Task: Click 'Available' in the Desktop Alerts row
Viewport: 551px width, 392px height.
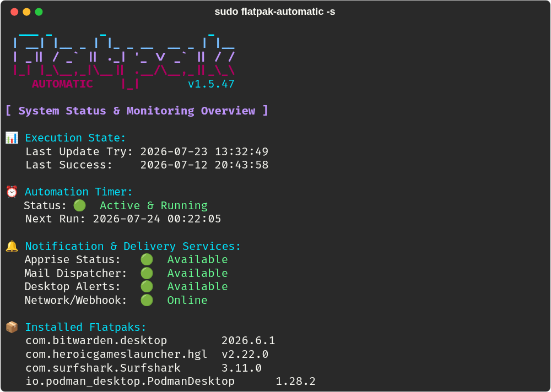Action: point(197,287)
